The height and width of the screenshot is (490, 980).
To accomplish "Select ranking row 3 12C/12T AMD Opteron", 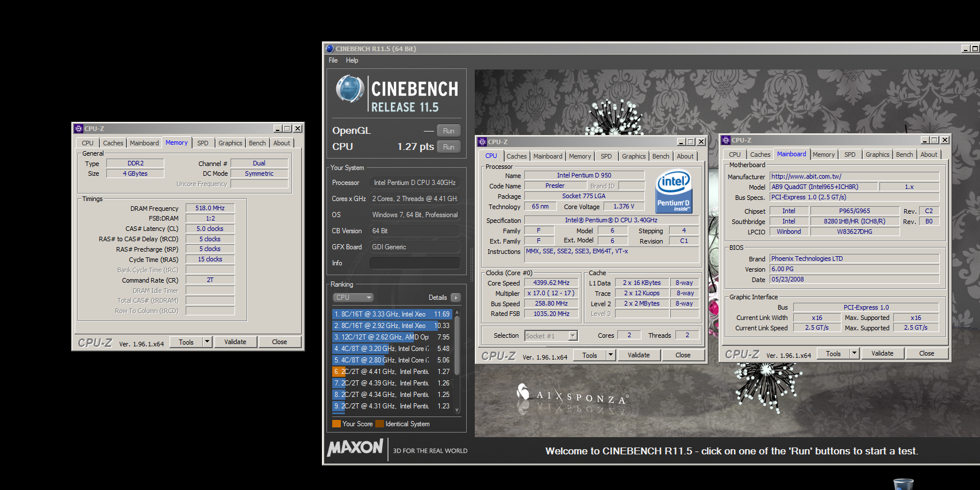I will [392, 337].
